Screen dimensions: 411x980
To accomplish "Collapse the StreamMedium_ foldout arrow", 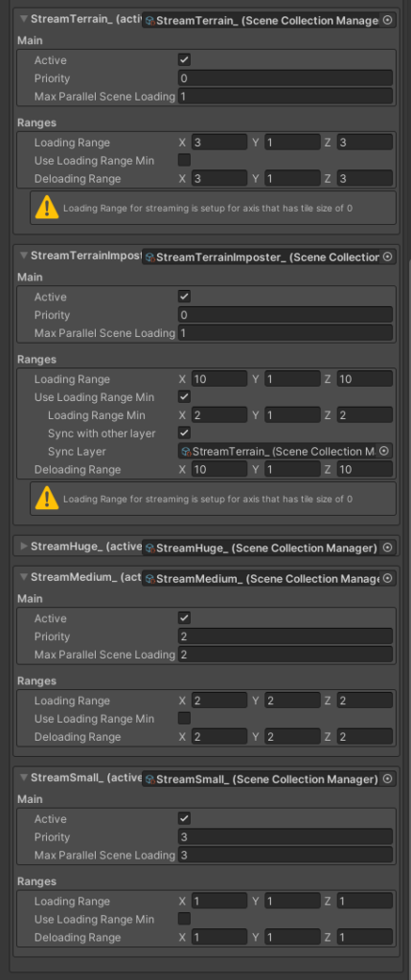I will tap(24, 577).
